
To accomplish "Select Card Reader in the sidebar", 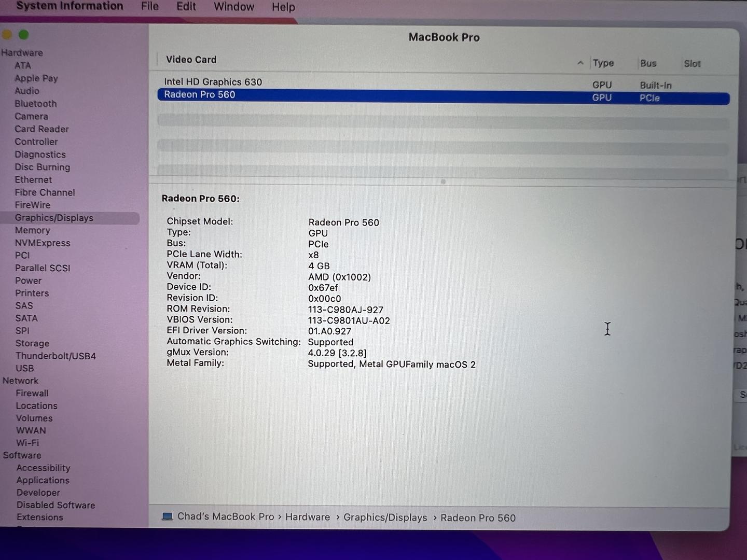I will click(41, 129).
